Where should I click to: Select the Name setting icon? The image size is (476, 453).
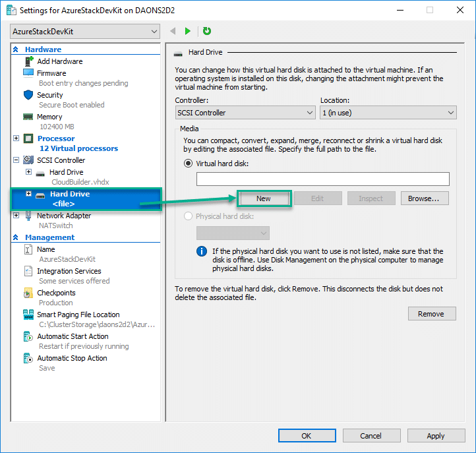28,249
